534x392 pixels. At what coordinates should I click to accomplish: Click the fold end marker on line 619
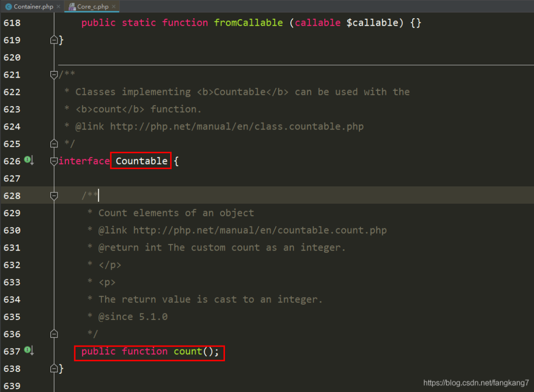[54, 40]
